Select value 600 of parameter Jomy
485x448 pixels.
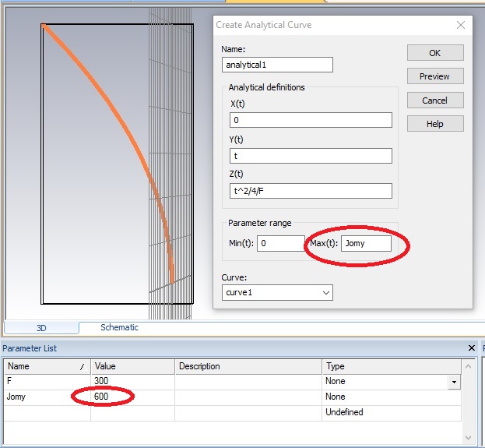click(132, 397)
